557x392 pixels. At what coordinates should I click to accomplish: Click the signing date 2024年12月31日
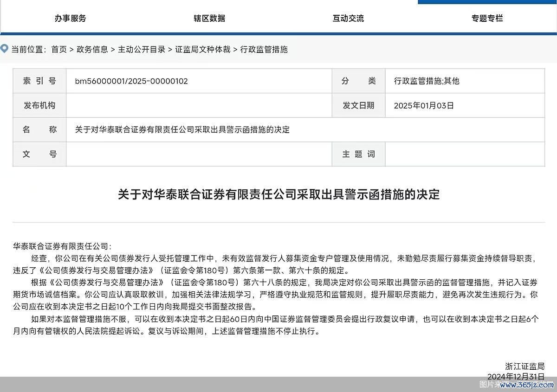516,376
